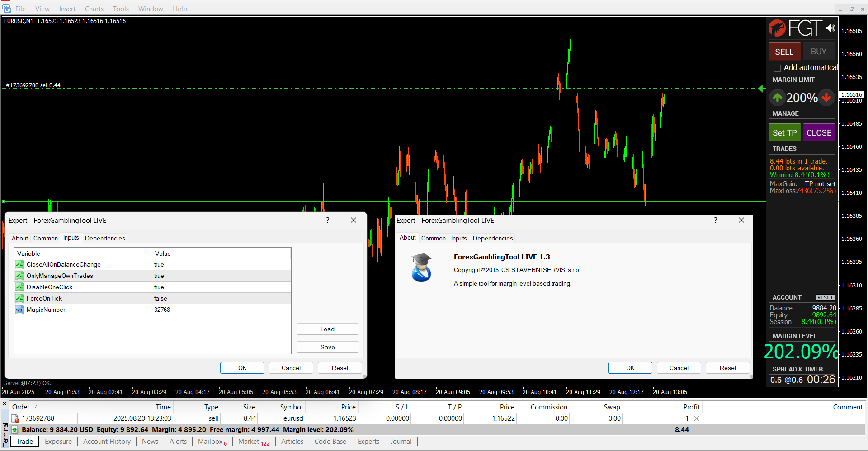Click the help question mark in Inputs dialog
The image size is (868, 451).
(x=328, y=220)
